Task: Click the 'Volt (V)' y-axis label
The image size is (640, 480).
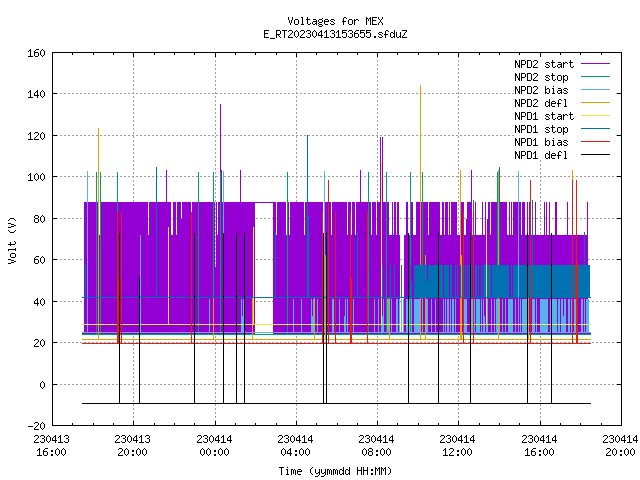Action: (12, 240)
